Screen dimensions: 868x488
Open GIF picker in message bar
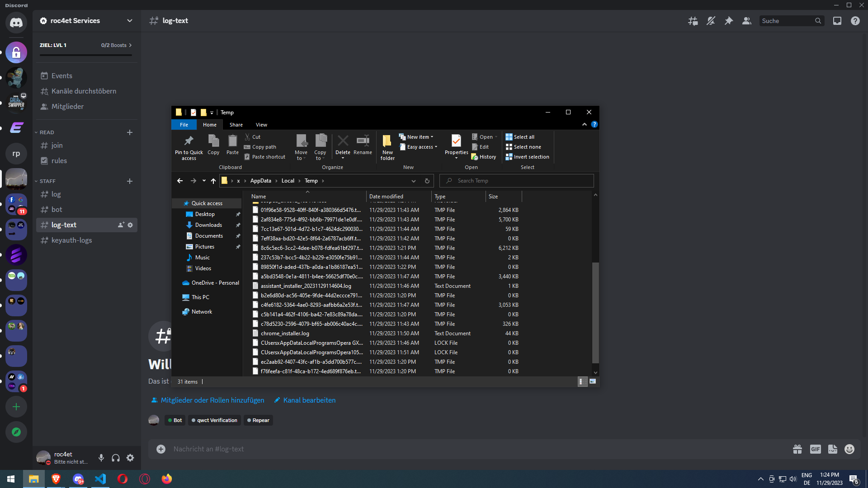tap(815, 449)
